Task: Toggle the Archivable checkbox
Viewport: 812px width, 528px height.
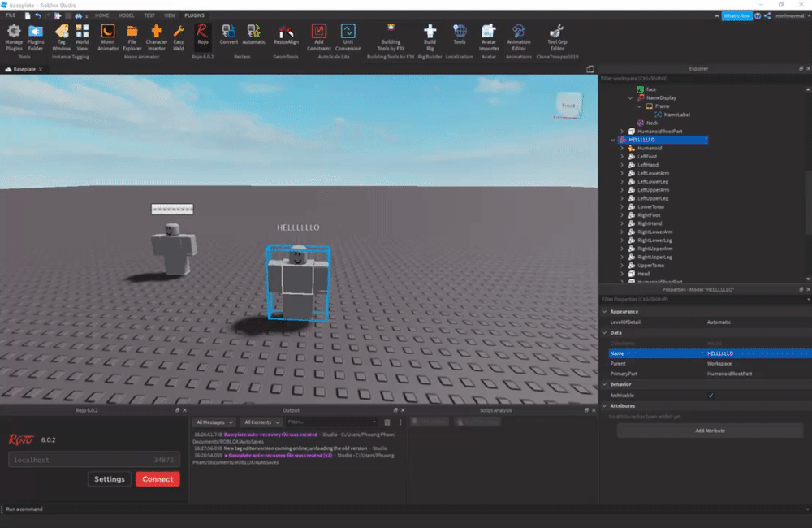Action: (x=710, y=396)
